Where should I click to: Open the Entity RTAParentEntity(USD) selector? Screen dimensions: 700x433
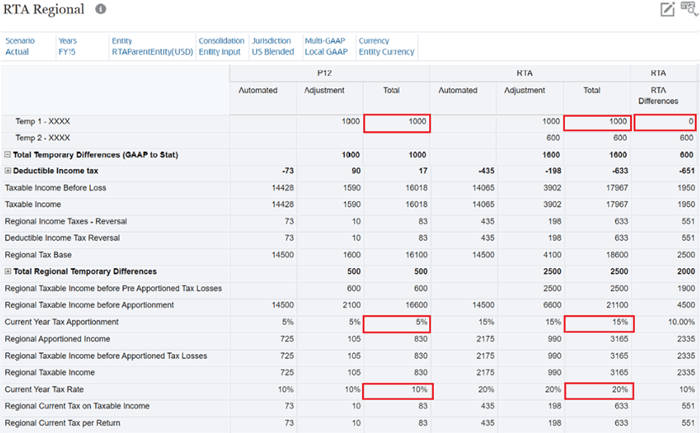pos(152,46)
